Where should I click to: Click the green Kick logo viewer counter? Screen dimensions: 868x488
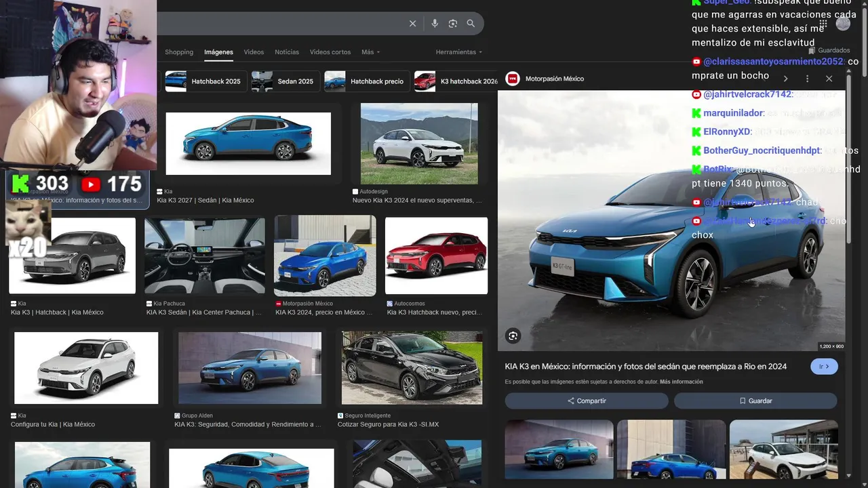[x=21, y=184]
